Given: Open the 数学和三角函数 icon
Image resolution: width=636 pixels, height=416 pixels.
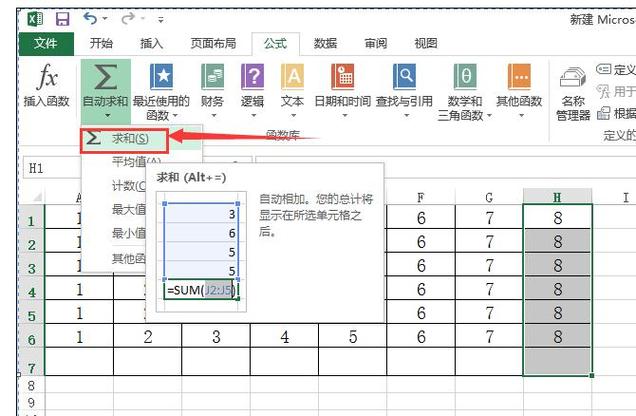Looking at the screenshot, I should pyautogui.click(x=465, y=76).
